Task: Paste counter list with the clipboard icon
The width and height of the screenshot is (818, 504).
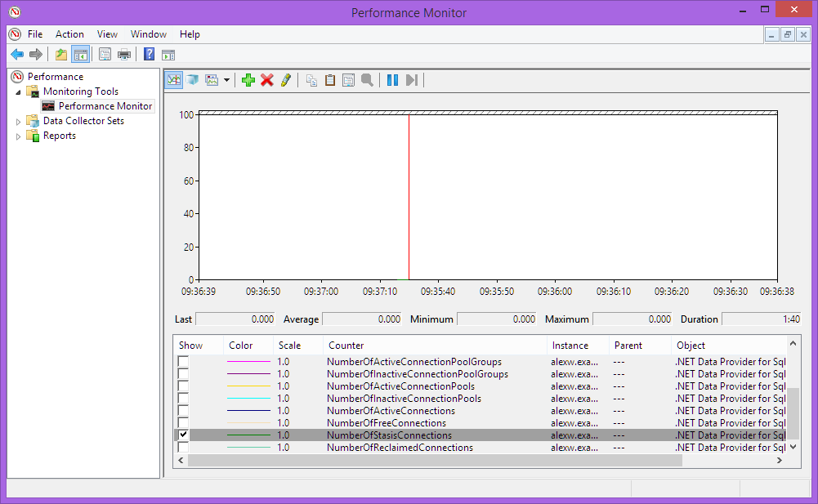Action: point(329,79)
